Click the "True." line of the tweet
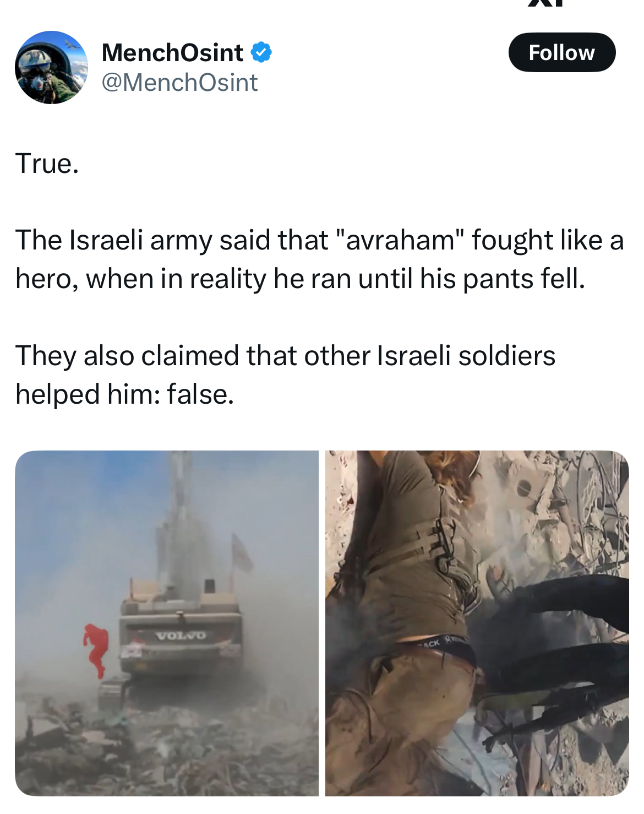644x814 pixels. click(x=47, y=164)
